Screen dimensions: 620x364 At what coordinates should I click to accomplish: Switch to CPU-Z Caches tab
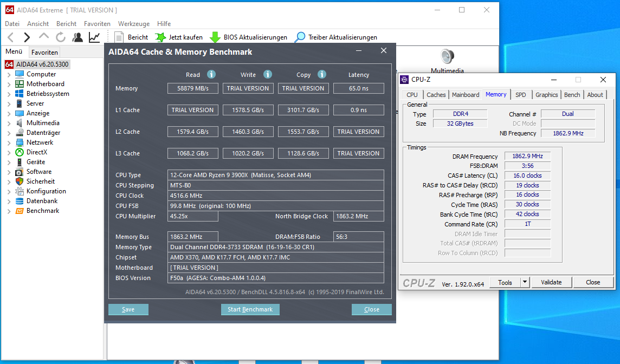click(x=436, y=94)
